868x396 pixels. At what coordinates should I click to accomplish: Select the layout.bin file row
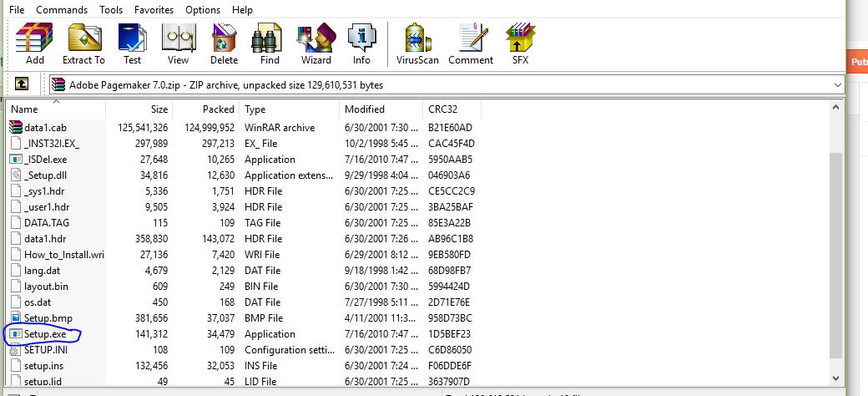pos(244,287)
